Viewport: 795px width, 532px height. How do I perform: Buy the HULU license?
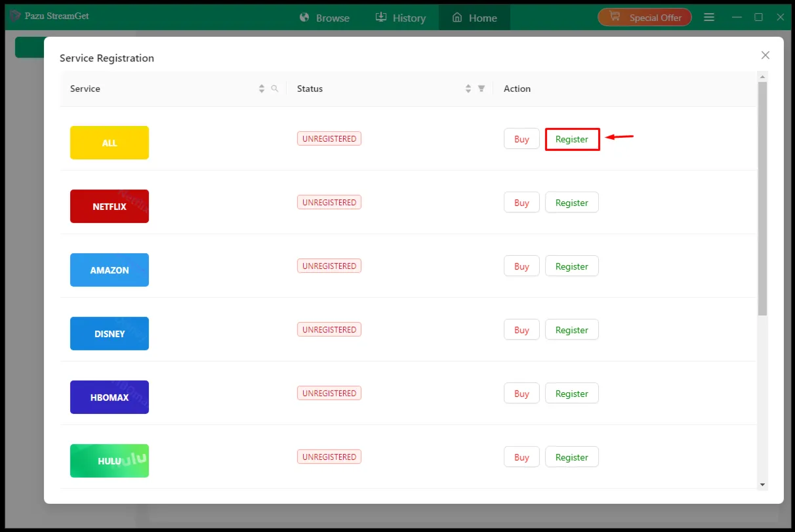click(x=521, y=457)
